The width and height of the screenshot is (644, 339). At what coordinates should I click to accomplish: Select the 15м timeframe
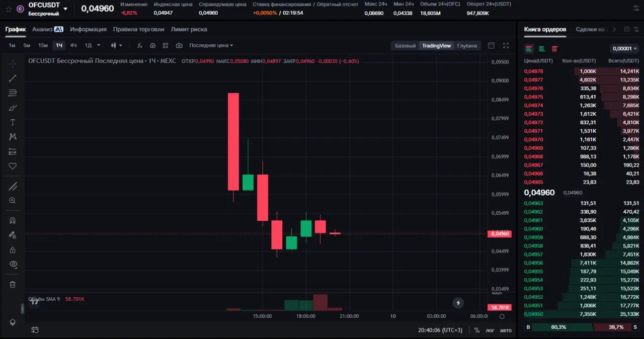43,45
